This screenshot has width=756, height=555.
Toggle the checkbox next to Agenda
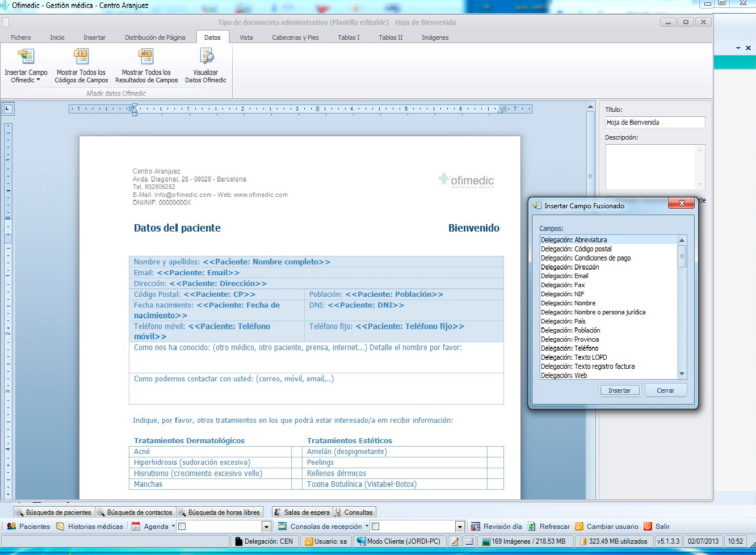coord(182,527)
